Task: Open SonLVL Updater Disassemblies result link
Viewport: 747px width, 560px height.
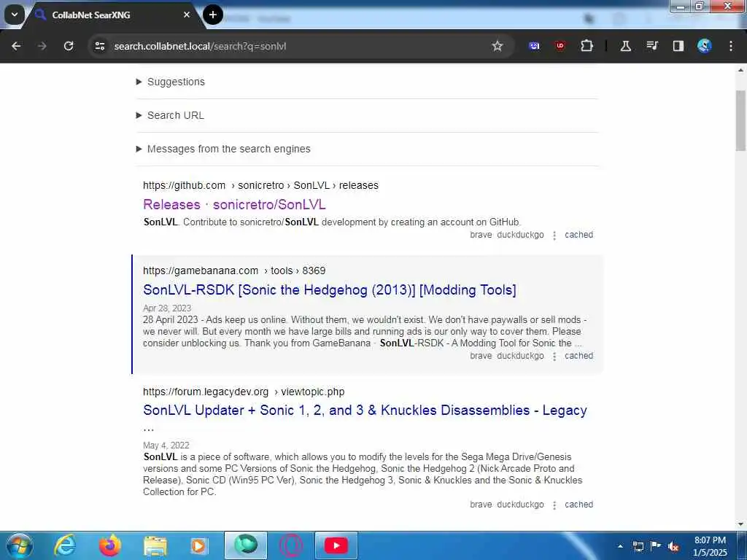Action: click(x=365, y=411)
